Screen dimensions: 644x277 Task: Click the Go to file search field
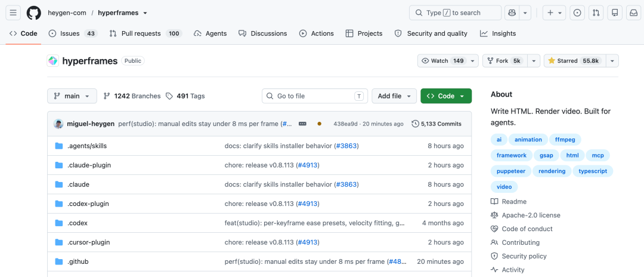tap(315, 96)
